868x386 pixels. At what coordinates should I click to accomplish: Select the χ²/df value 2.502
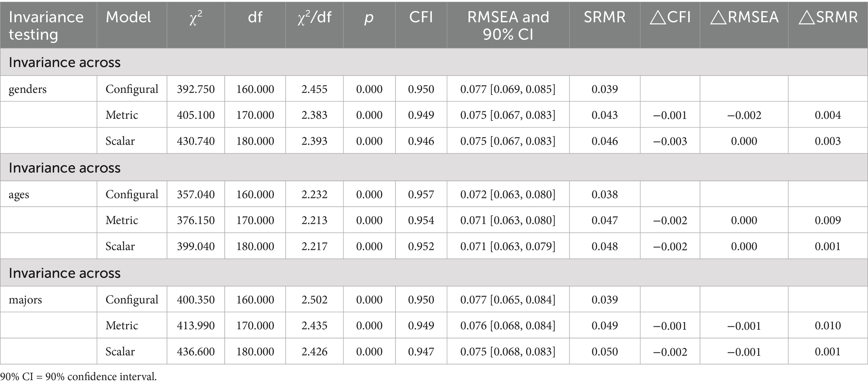pos(314,300)
